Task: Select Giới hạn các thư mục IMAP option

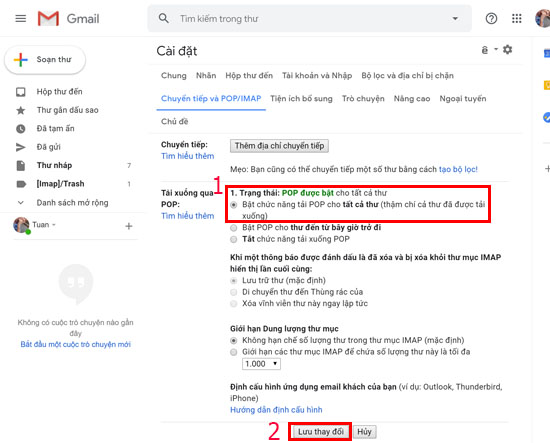Action: pos(234,352)
